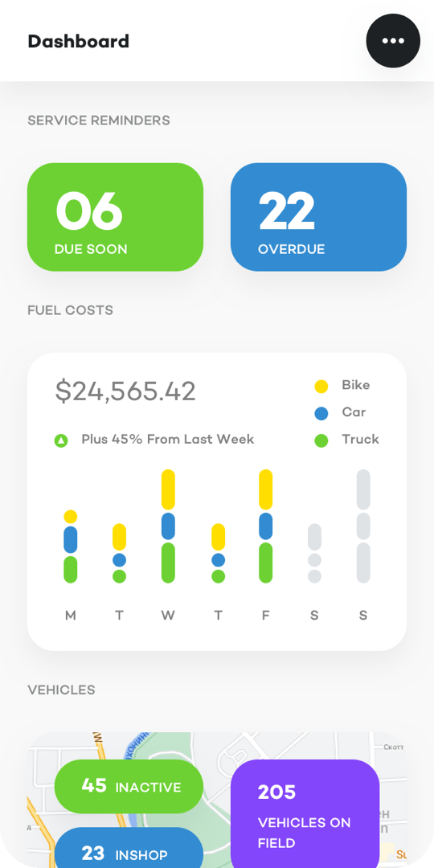434x868 pixels.
Task: Tap the 45 Inactive vehicles pill
Action: (129, 786)
